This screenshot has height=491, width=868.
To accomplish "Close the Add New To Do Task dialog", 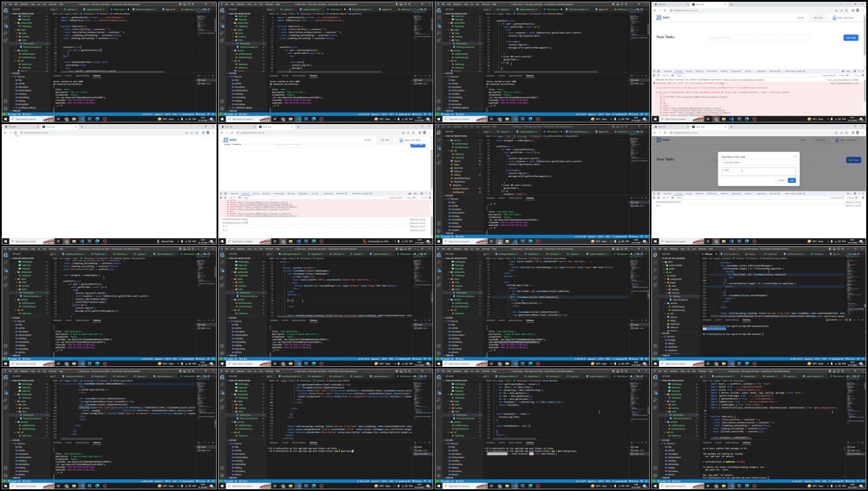I will (795, 156).
